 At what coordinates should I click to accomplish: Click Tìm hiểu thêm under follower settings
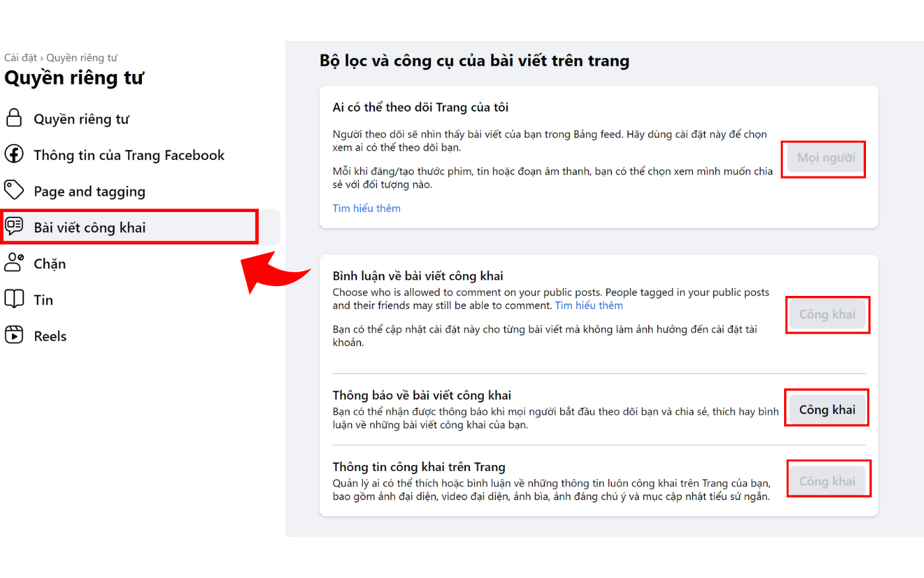366,208
